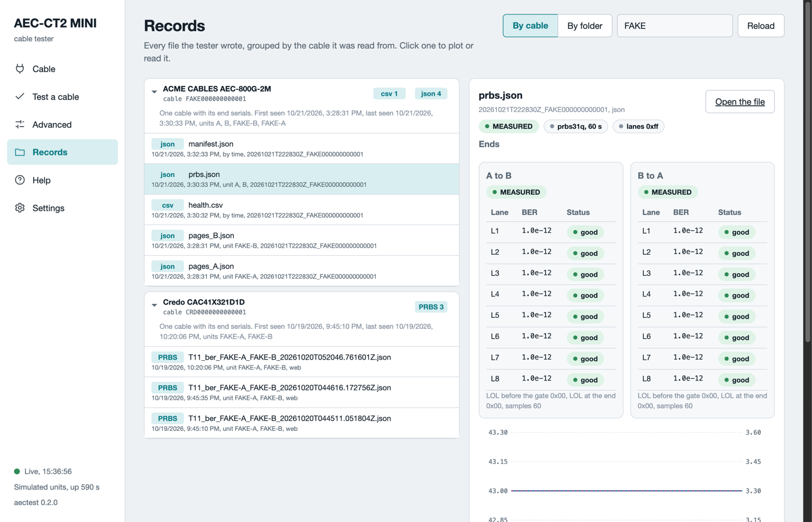
Task: Open the Cable page
Action: tap(62, 69)
